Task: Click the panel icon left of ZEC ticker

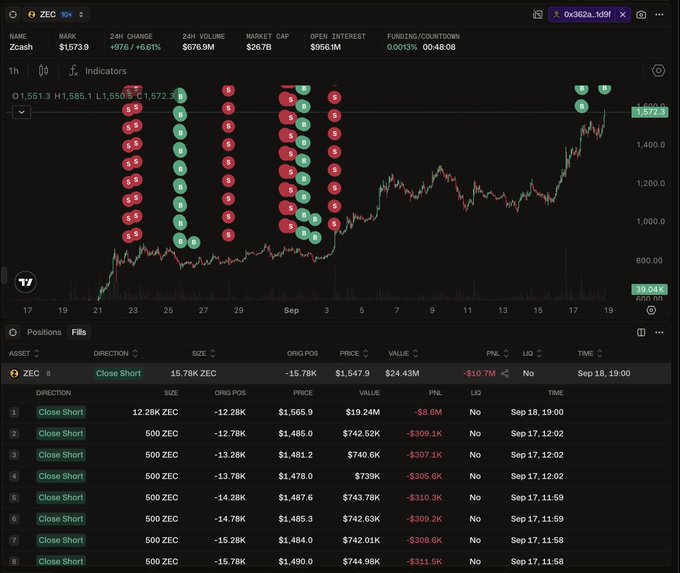Action: [x=13, y=14]
